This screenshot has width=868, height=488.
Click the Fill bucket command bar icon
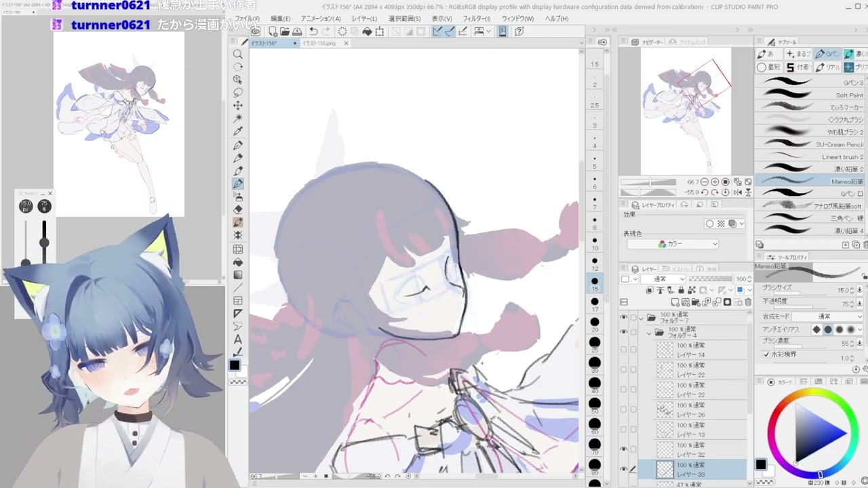tap(367, 31)
